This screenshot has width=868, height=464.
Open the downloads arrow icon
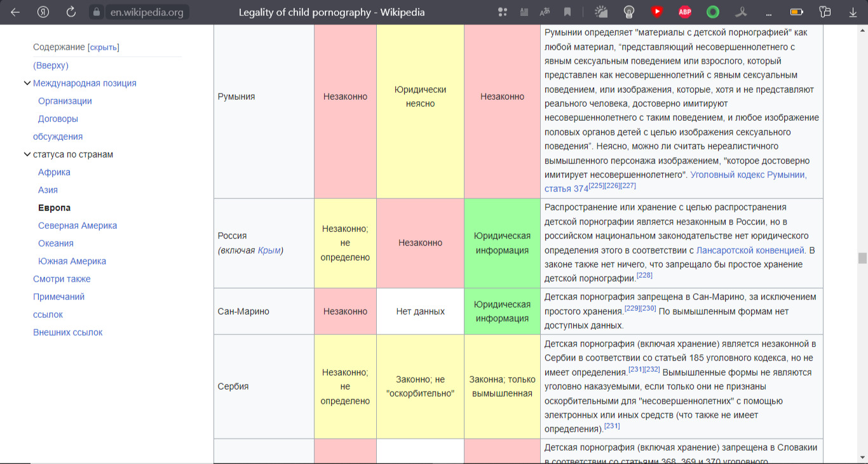[x=853, y=12]
